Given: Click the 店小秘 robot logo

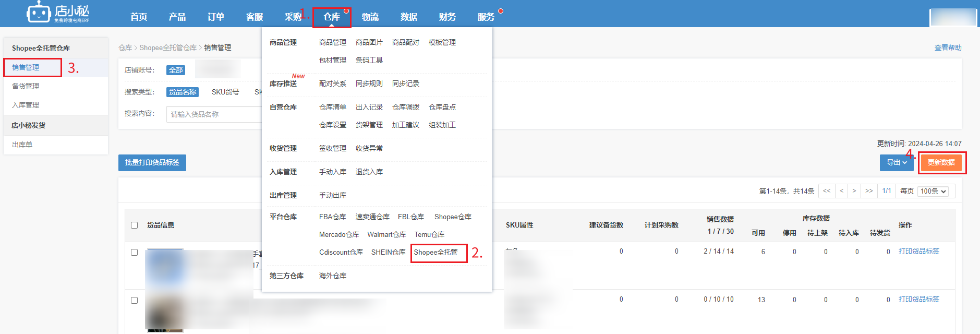Looking at the screenshot, I should (x=58, y=13).
